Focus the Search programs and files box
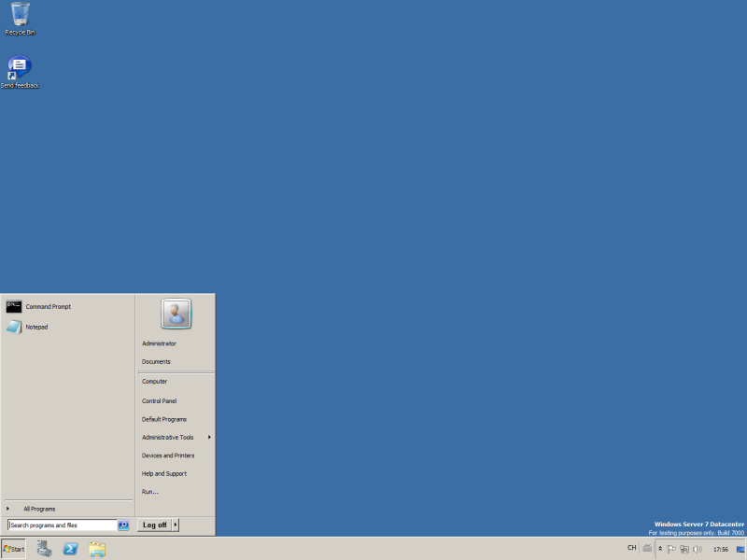Image resolution: width=747 pixels, height=560 pixels. click(x=63, y=525)
